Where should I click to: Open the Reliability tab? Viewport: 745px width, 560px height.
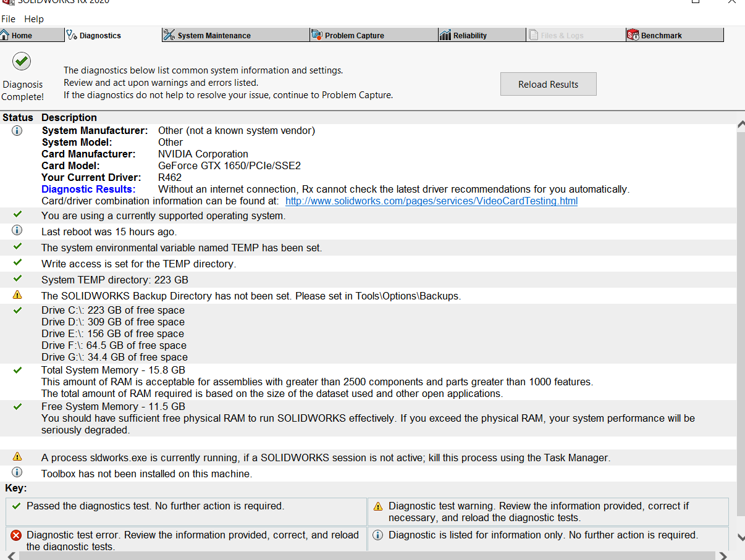click(482, 35)
